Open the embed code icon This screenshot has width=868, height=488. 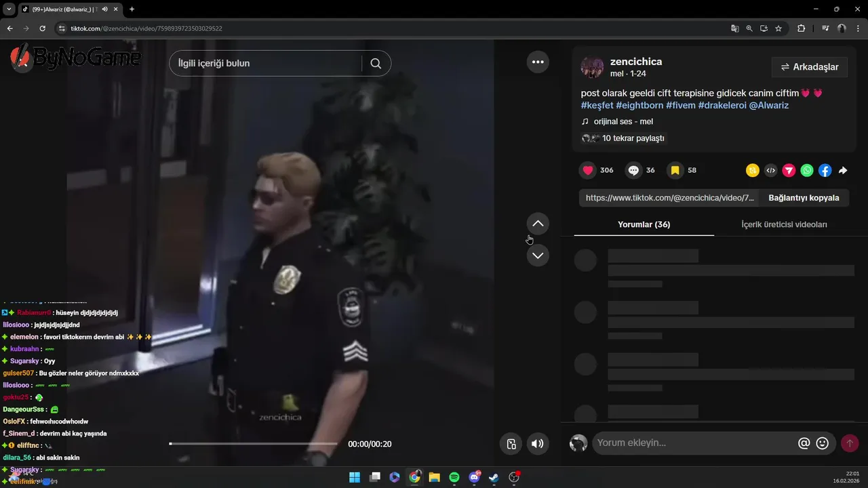point(770,171)
